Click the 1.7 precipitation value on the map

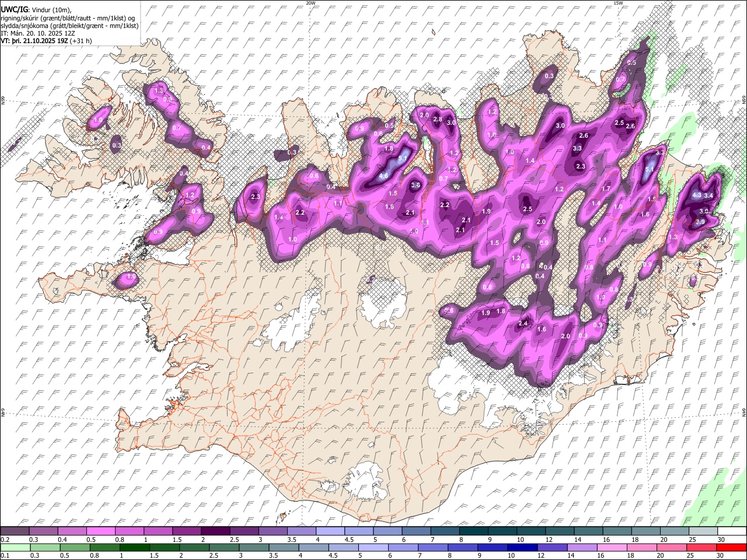click(x=606, y=189)
